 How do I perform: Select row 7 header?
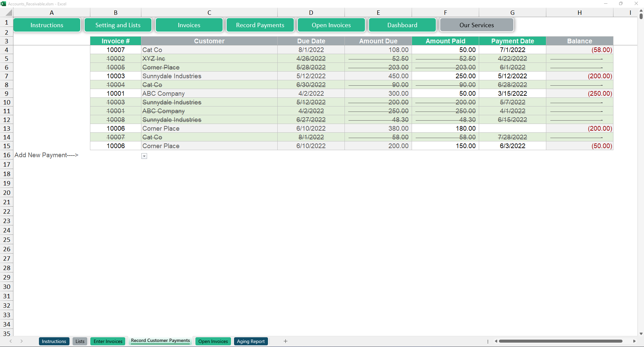pyautogui.click(x=6, y=76)
